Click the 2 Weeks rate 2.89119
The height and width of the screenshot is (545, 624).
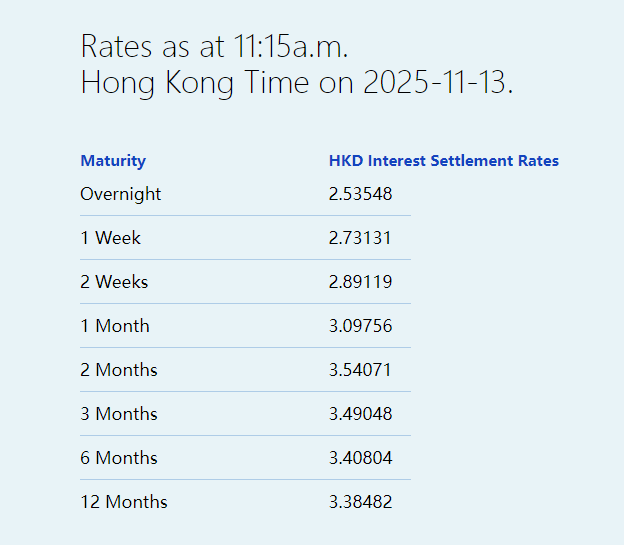click(360, 282)
